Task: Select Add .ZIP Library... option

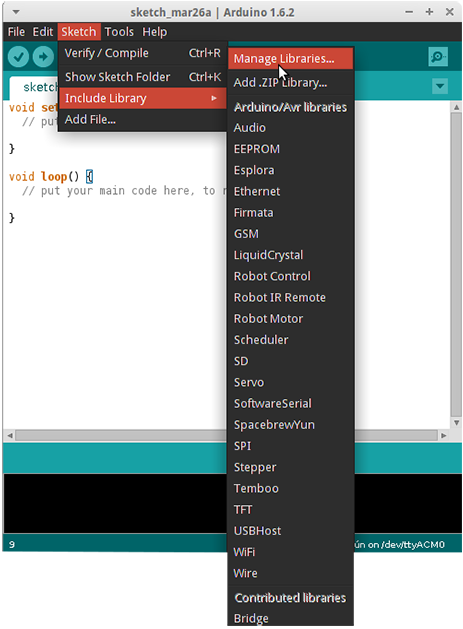Action: click(x=290, y=83)
